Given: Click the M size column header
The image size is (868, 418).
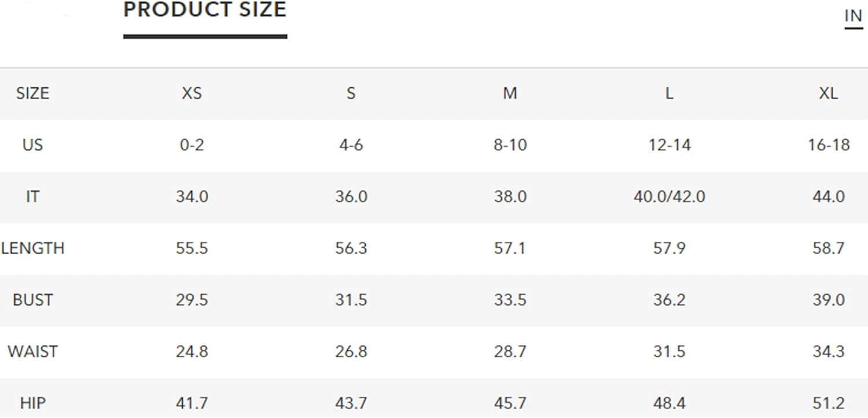Looking at the screenshot, I should [510, 93].
